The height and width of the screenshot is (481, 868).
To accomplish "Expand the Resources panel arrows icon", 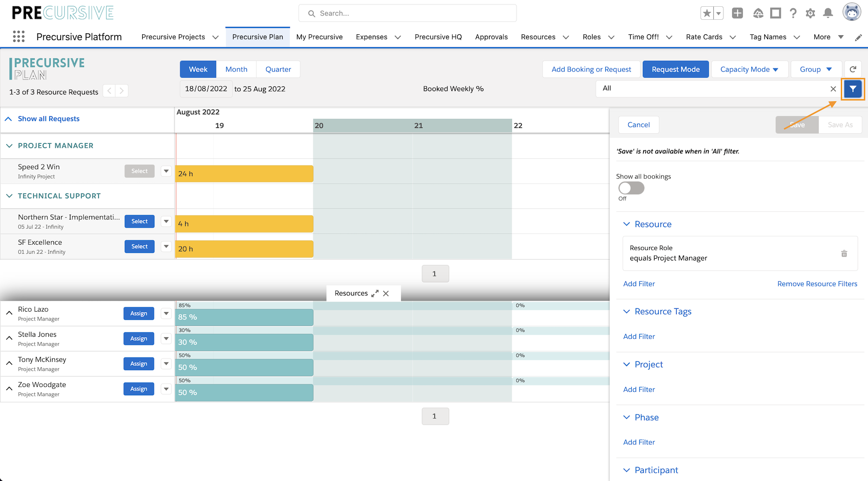I will pyautogui.click(x=375, y=293).
